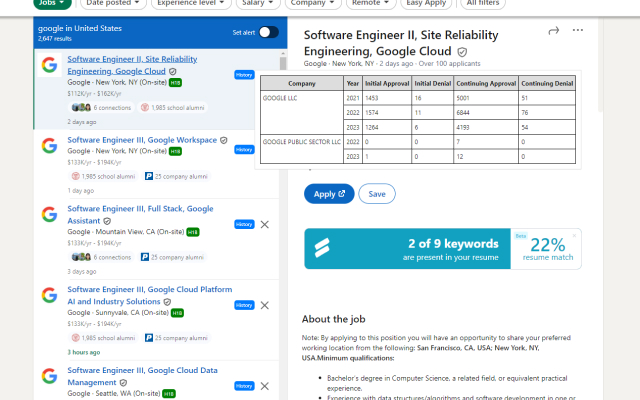Dismiss the Google Cloud Platform AI job
Screen dimensions: 640x400
pos(264,305)
